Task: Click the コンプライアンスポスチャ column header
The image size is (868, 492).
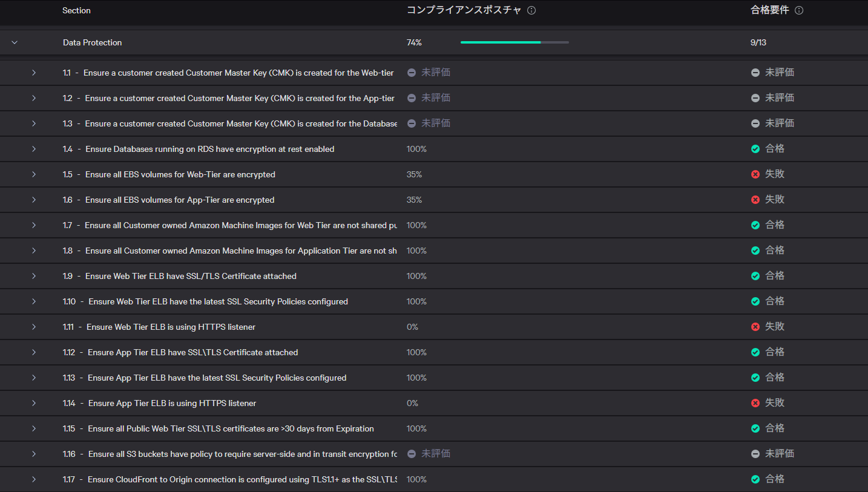Action: point(464,10)
